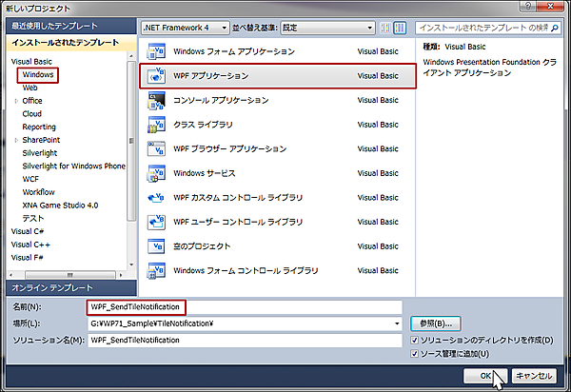Viewport: 571px width, 392px height.
Task: Toggle ソリューションのディレクトリを作成 checkbox
Action: click(414, 341)
